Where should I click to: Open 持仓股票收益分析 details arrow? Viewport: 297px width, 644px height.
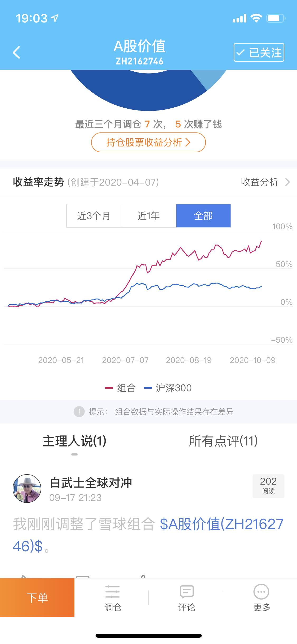188,142
